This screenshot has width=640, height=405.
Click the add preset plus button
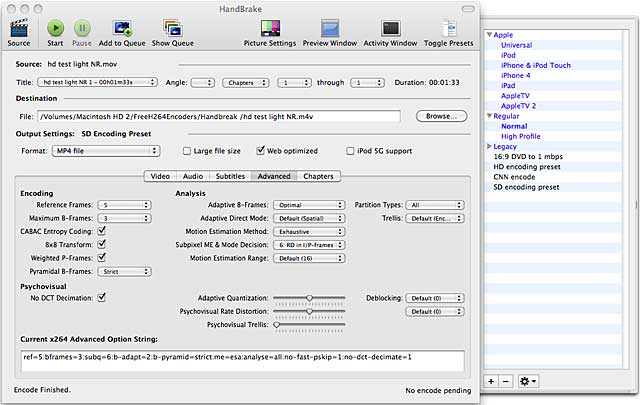491,381
